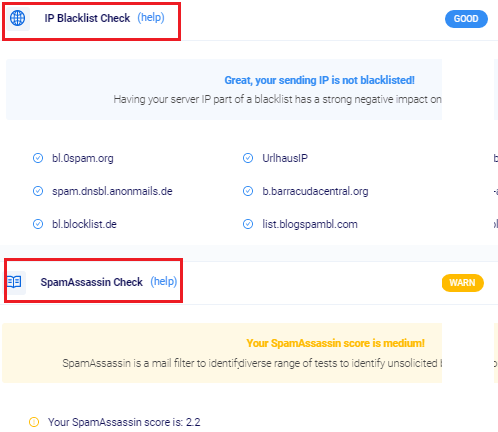Open the help link for IP Blacklist Check

(151, 18)
